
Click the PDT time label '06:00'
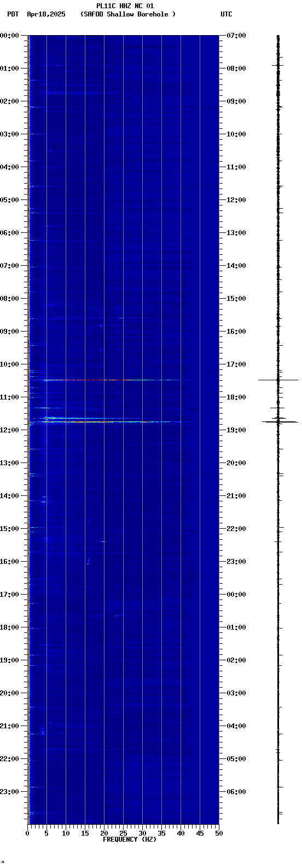click(9, 233)
